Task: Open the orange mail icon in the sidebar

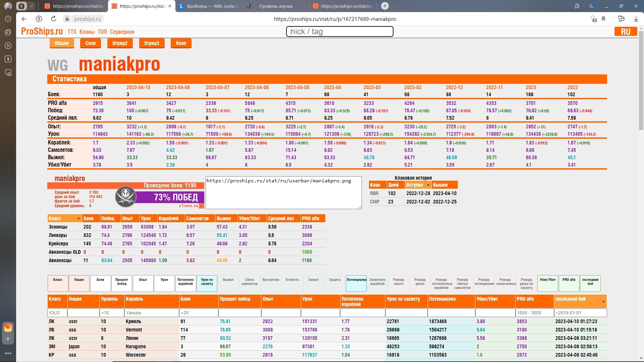Action: 8,328
